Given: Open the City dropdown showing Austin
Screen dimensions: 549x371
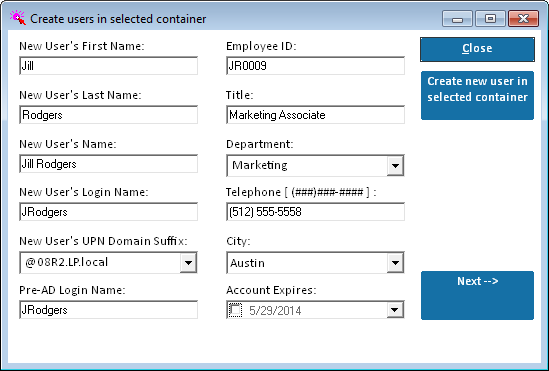Looking at the screenshot, I should point(395,263).
